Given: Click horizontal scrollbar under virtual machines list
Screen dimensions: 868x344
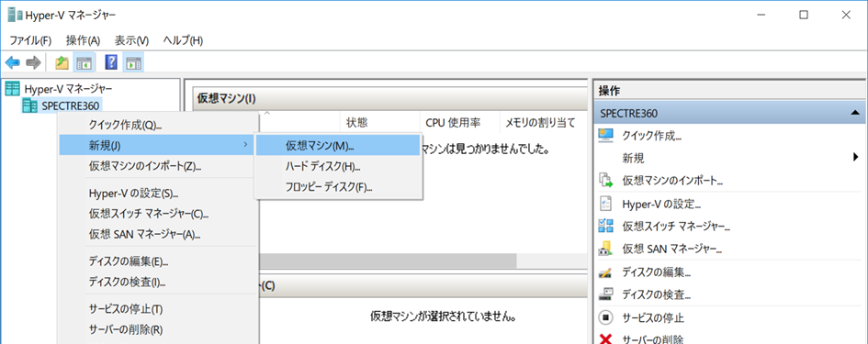Looking at the screenshot, I should point(388,261).
